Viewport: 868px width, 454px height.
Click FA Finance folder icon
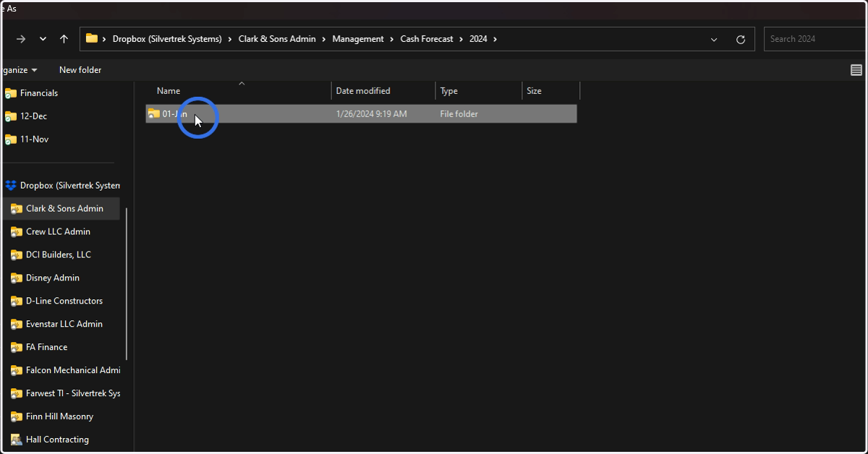17,348
